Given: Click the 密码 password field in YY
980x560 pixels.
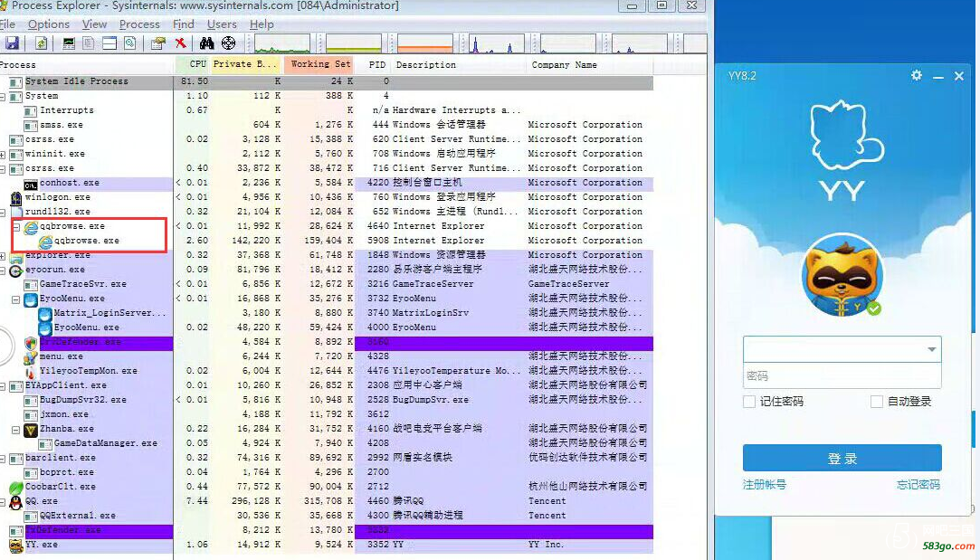Looking at the screenshot, I should tap(842, 375).
